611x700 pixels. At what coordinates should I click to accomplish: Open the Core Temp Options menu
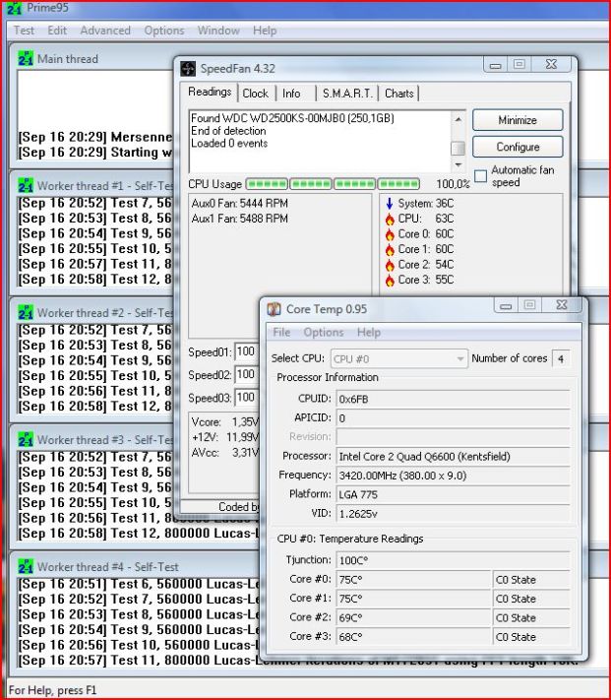click(x=324, y=332)
